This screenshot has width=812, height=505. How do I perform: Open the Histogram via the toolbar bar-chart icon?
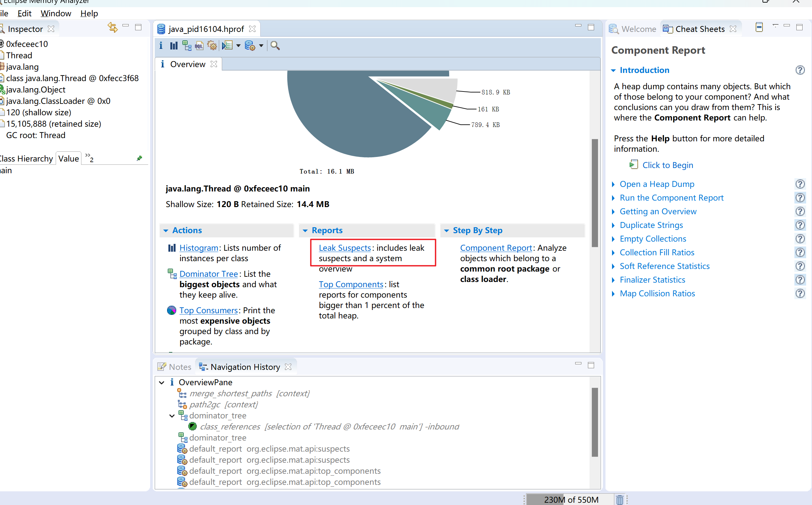pyautogui.click(x=174, y=46)
